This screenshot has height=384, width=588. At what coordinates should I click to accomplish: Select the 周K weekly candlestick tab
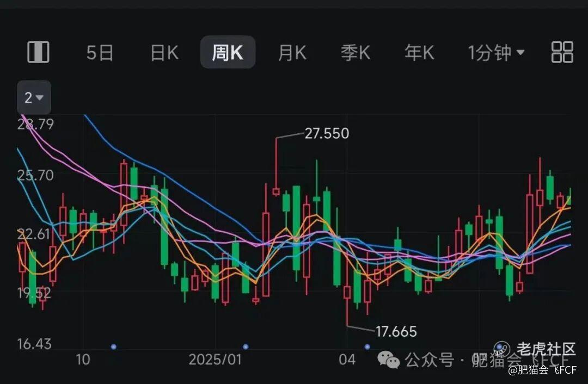click(228, 52)
